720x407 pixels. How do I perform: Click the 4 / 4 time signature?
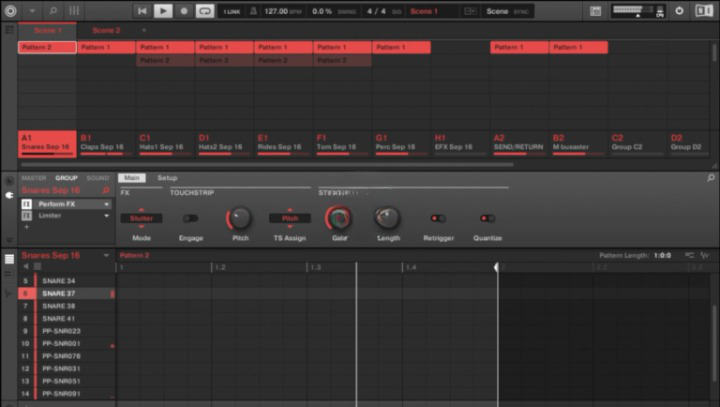pyautogui.click(x=377, y=11)
